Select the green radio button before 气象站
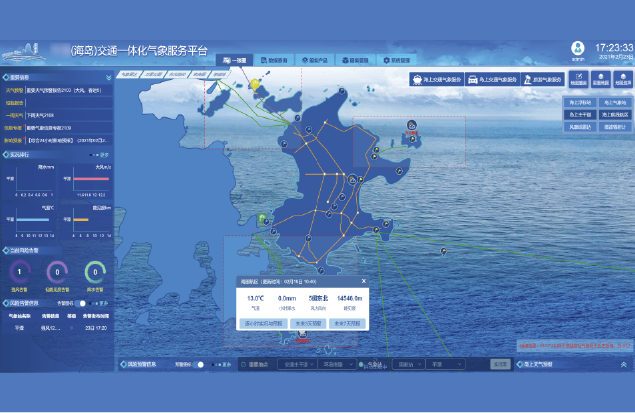This screenshot has width=635, height=413. pyautogui.click(x=361, y=364)
